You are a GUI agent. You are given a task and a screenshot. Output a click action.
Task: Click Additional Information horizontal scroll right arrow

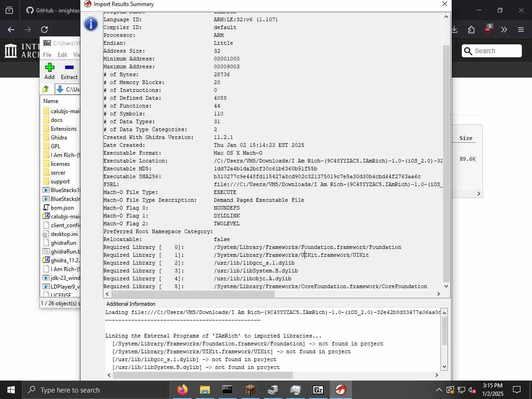[x=437, y=375]
